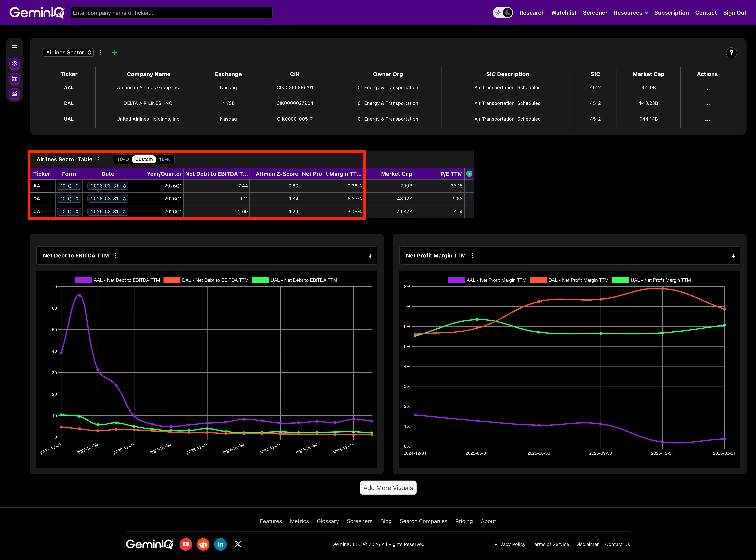Open Metrics footer link

[299, 521]
